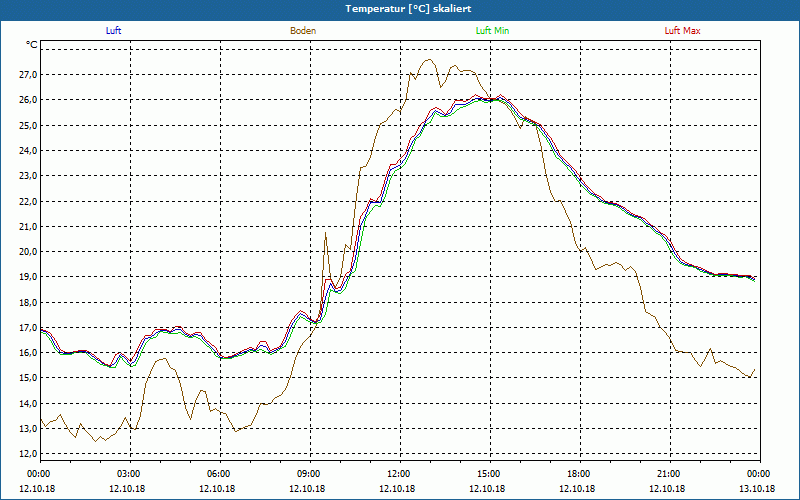Click the 23,0 y-axis value
This screenshot has width=800, height=500.
pos(28,176)
